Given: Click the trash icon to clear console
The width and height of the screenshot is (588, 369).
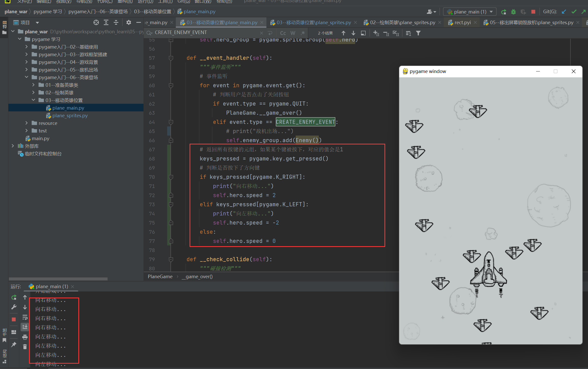Looking at the screenshot, I should [x=25, y=347].
